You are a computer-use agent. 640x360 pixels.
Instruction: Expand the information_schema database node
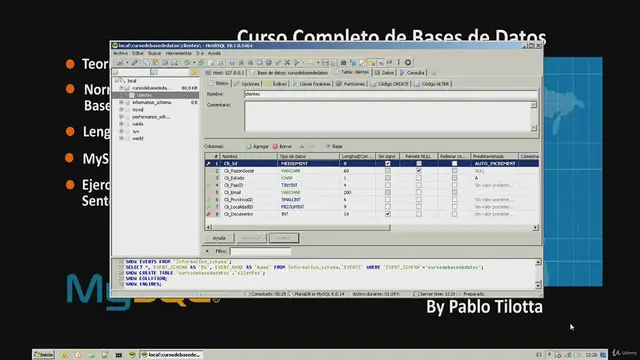(121, 102)
